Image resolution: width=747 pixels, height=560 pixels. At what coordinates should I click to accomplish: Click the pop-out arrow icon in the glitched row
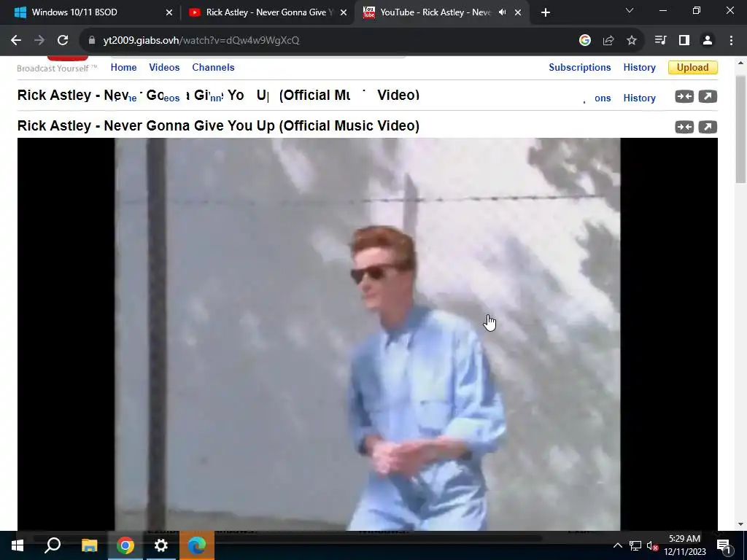[708, 97]
